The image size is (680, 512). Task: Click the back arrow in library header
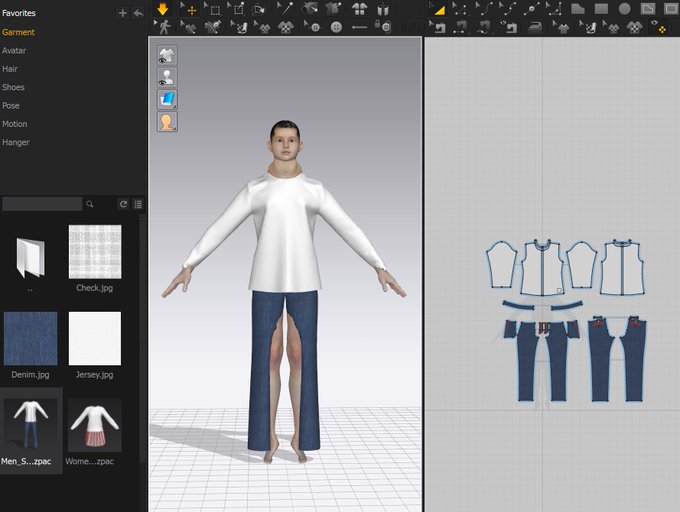pyautogui.click(x=138, y=13)
